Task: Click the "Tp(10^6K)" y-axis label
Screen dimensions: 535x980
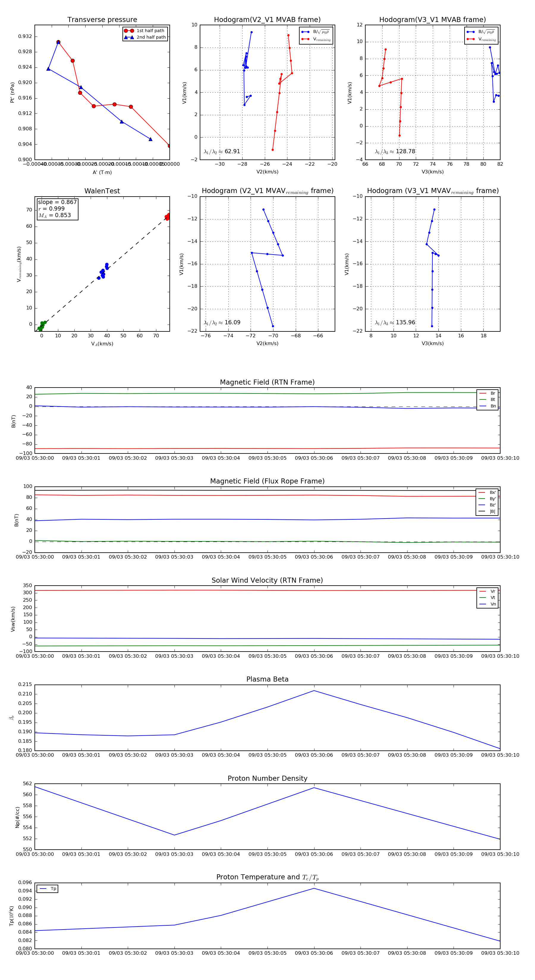Action: click(x=11, y=916)
